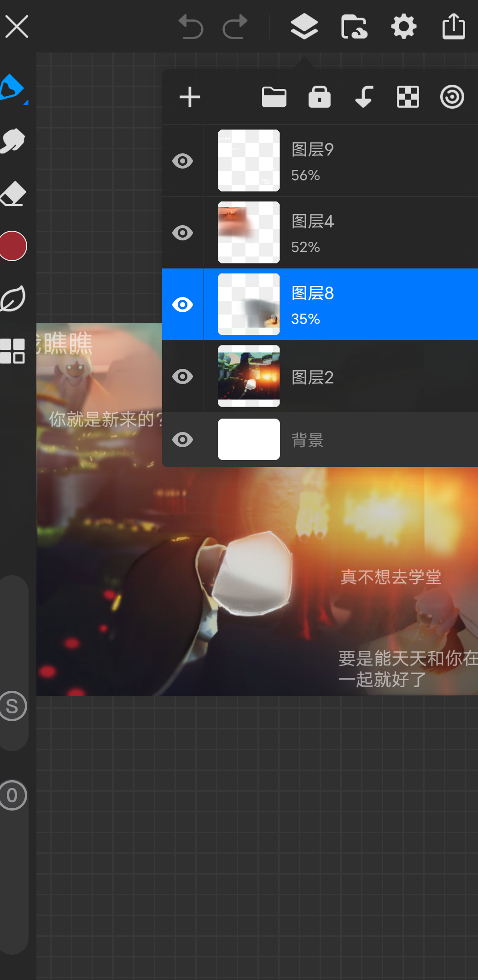This screenshot has height=980, width=478.
Task: Tap the 图层8 thumbnail
Action: (x=249, y=304)
